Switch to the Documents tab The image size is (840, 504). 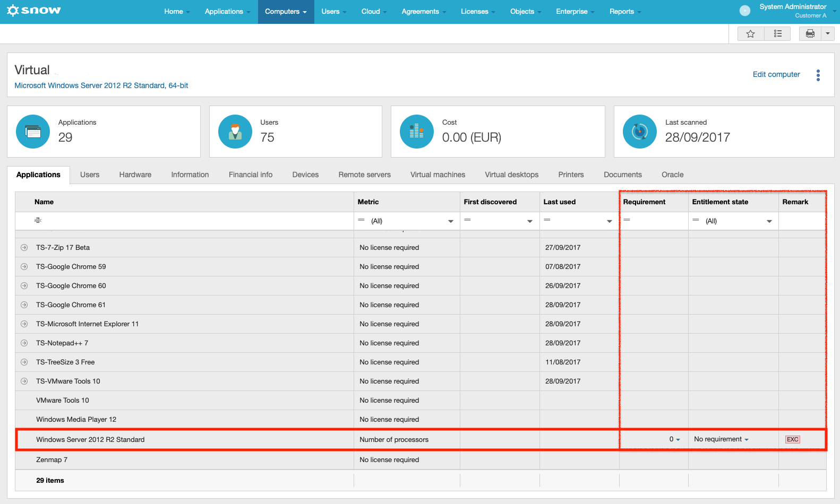click(x=623, y=175)
